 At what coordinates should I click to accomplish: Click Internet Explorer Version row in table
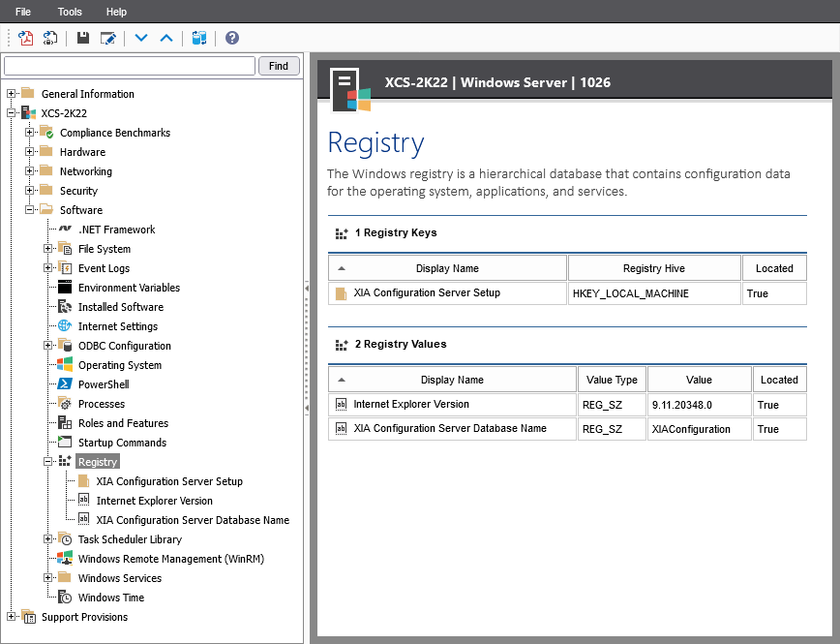coord(567,405)
